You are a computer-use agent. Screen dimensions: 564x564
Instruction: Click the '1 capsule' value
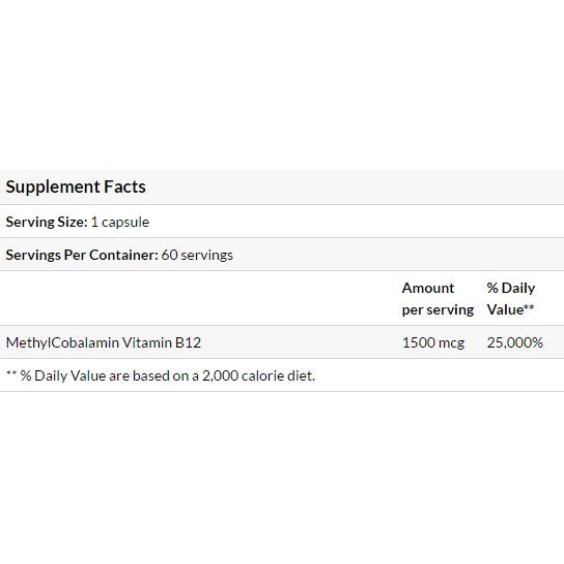click(x=120, y=222)
